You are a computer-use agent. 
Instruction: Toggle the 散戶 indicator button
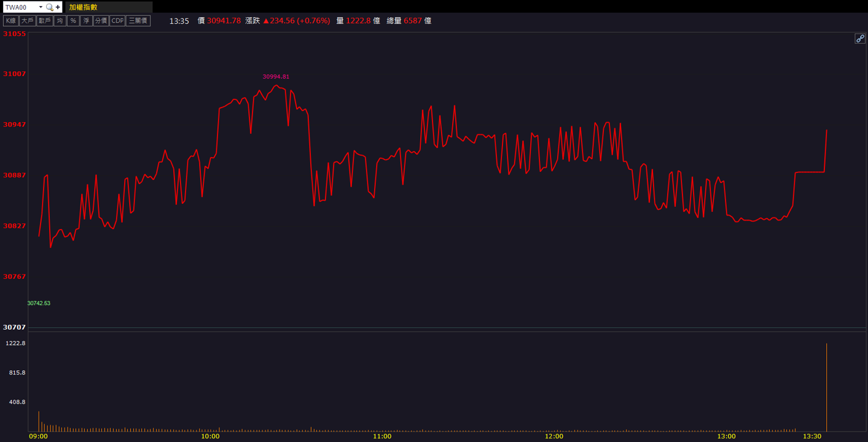(x=44, y=21)
